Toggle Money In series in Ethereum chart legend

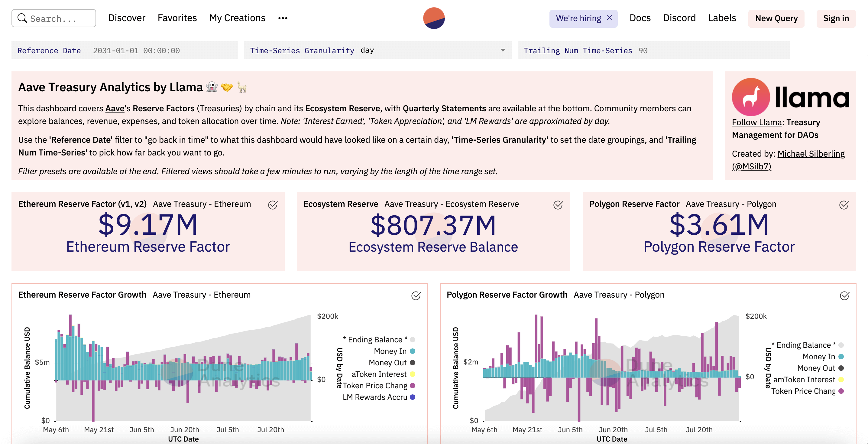394,351
